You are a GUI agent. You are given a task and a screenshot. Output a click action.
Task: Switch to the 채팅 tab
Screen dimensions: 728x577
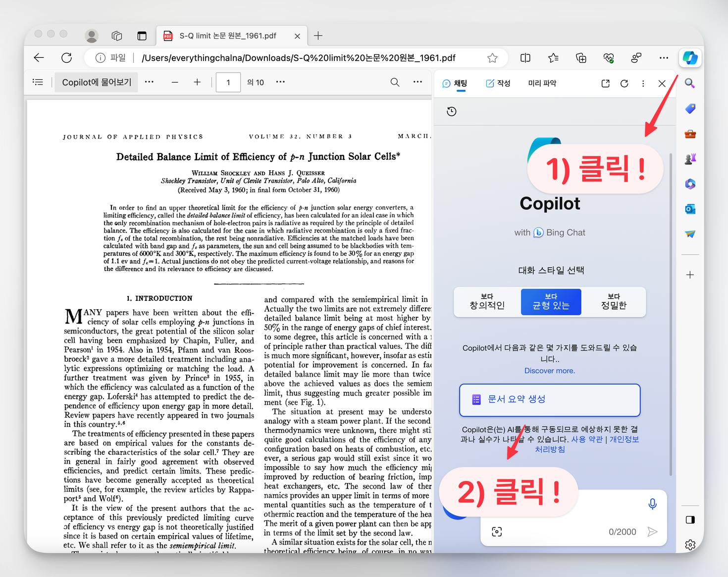[x=455, y=83]
